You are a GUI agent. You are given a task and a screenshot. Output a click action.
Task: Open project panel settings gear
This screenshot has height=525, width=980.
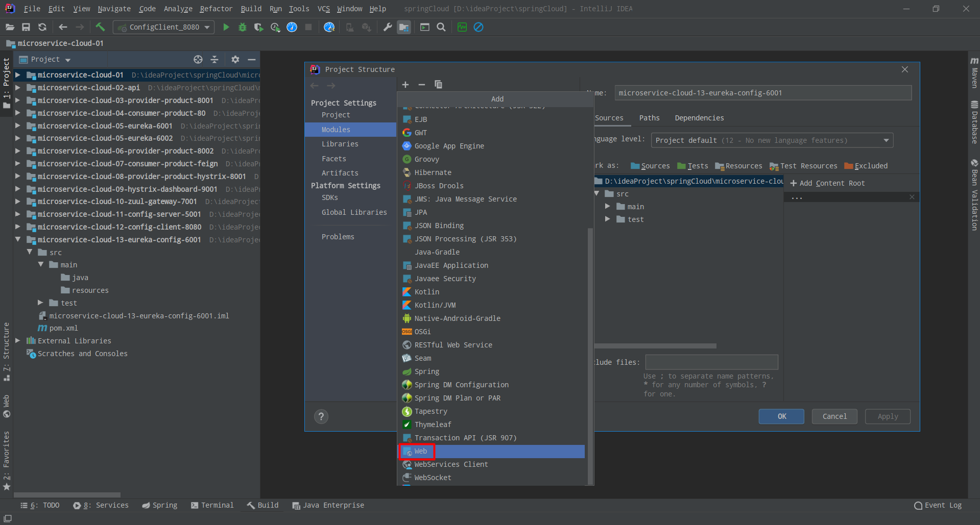pos(235,60)
